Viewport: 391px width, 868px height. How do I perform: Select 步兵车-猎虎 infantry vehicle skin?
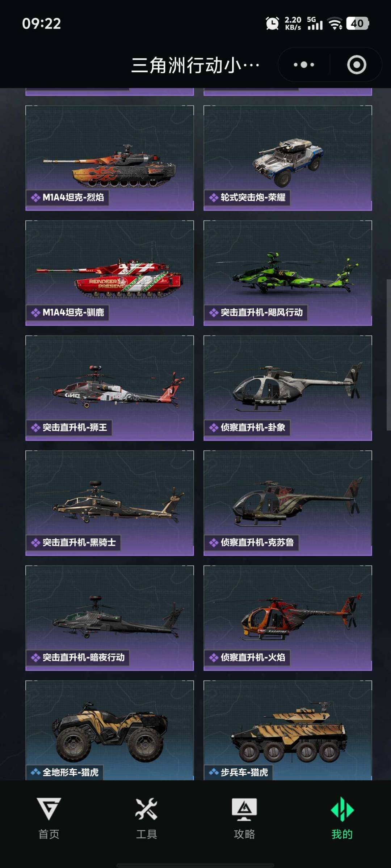pyautogui.click(x=288, y=730)
